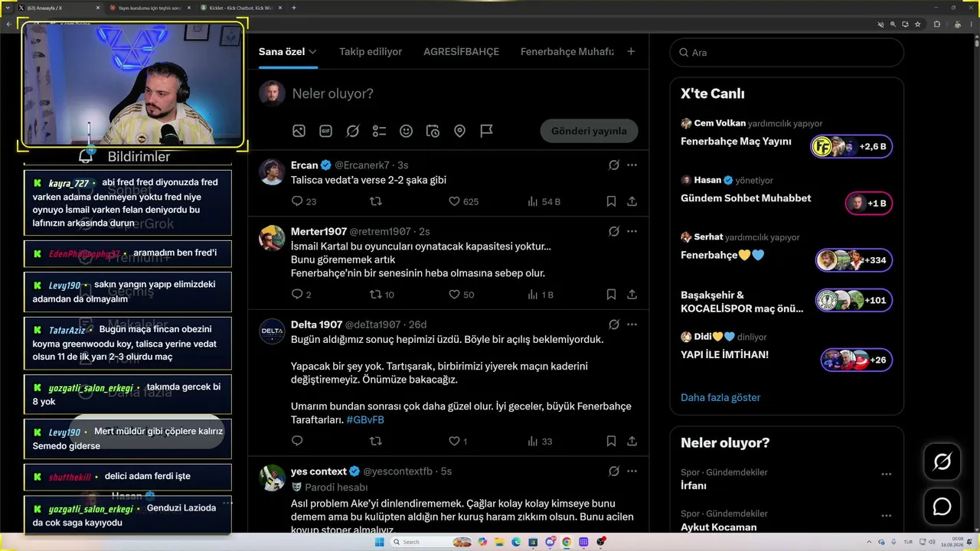Image resolution: width=980 pixels, height=551 pixels.
Task: Open Windows Start menu
Action: (x=379, y=542)
